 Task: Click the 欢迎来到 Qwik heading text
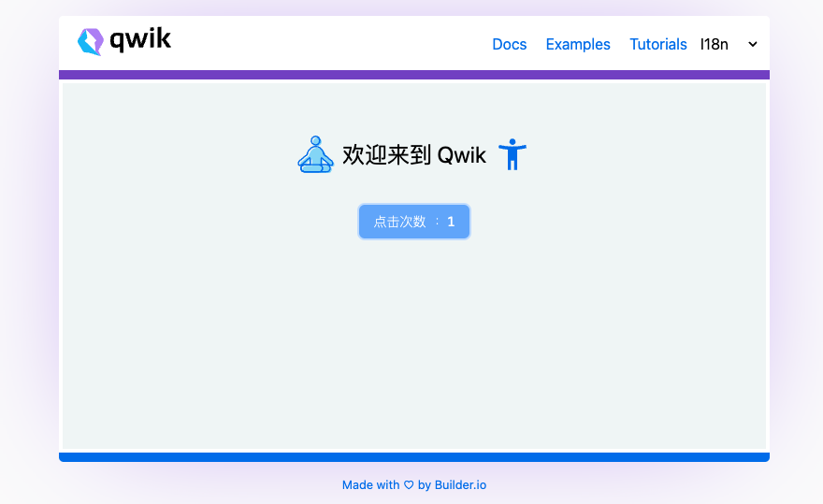[414, 155]
